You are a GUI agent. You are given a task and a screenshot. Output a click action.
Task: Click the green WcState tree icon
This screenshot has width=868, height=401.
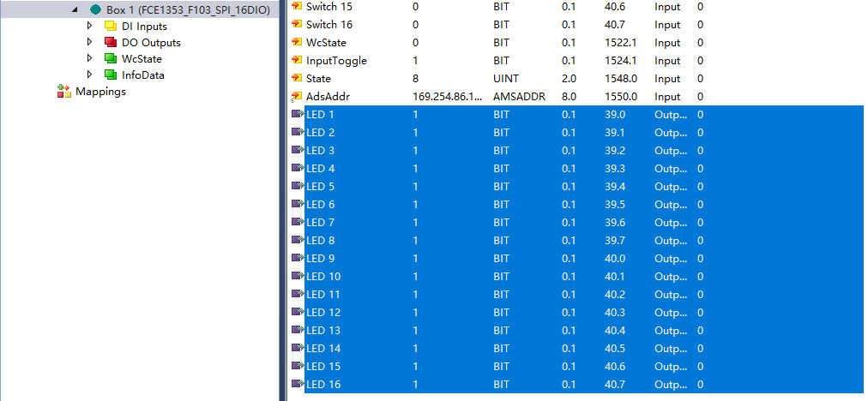(111, 58)
